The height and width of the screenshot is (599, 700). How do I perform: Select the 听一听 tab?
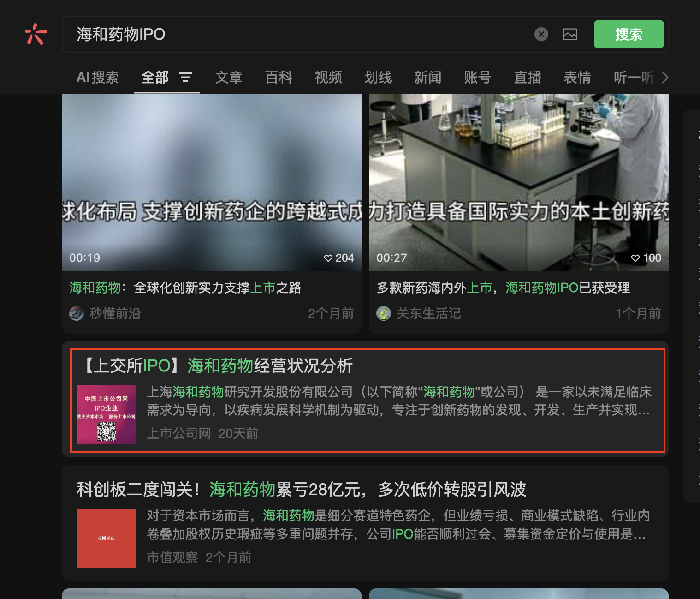(x=634, y=77)
